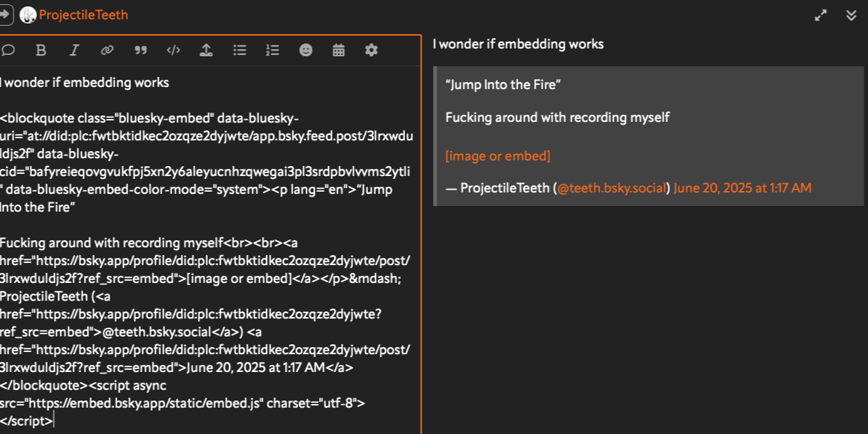Upload a file with upload icon

coord(206,50)
